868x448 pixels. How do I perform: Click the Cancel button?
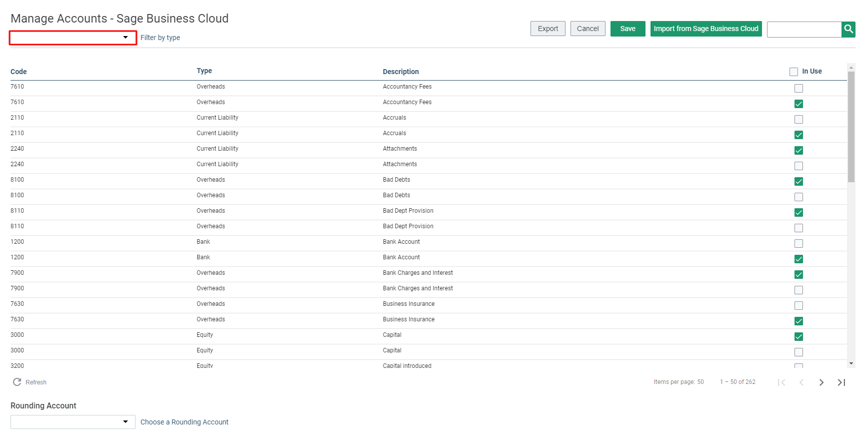588,29
